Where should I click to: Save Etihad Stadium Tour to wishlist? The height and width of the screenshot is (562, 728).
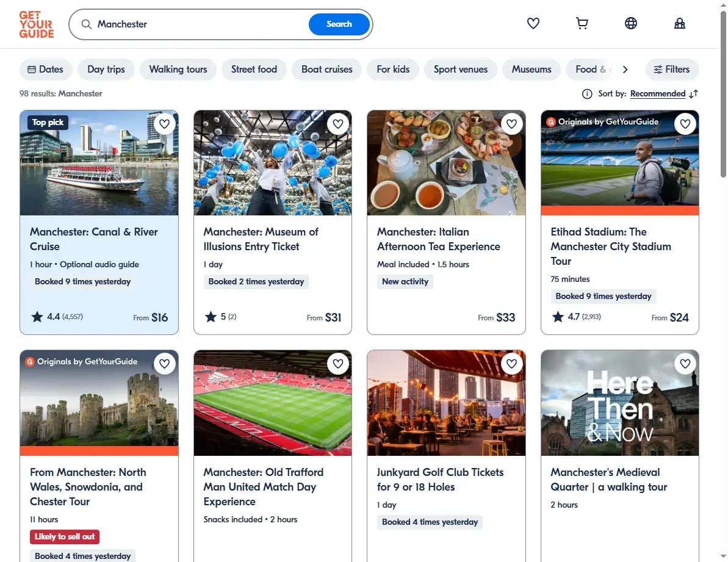pyautogui.click(x=685, y=124)
